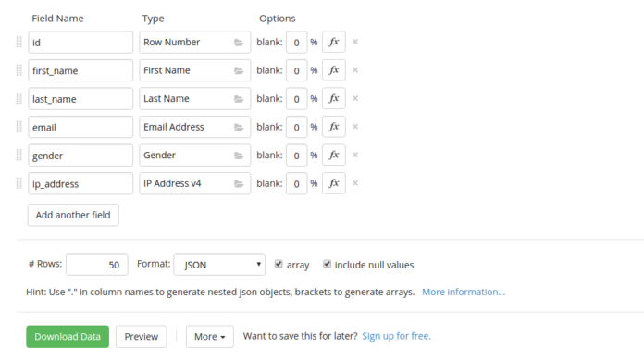Toggle include null values checkbox
This screenshot has height=361, width=644.
tap(327, 264)
